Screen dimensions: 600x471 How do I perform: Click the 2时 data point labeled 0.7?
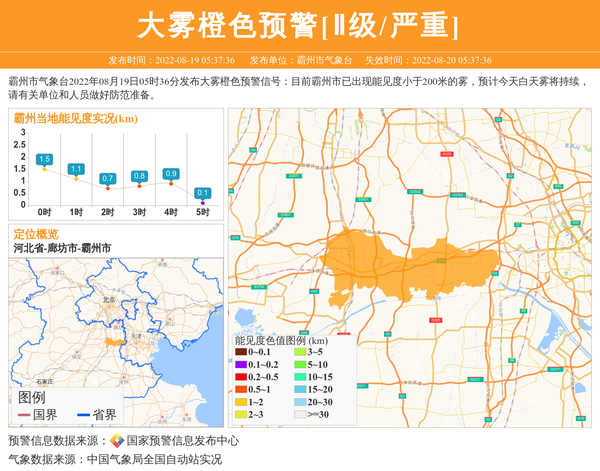tap(108, 187)
